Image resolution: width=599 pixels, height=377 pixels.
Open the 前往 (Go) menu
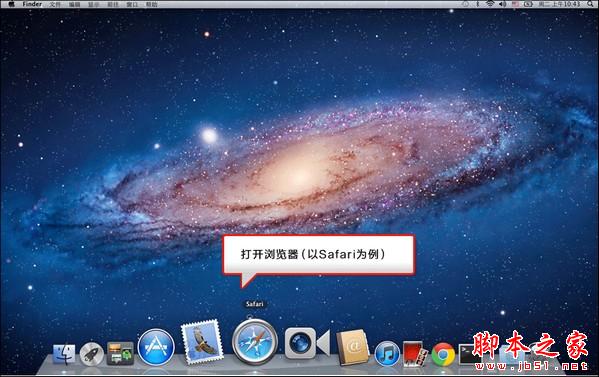(113, 5)
